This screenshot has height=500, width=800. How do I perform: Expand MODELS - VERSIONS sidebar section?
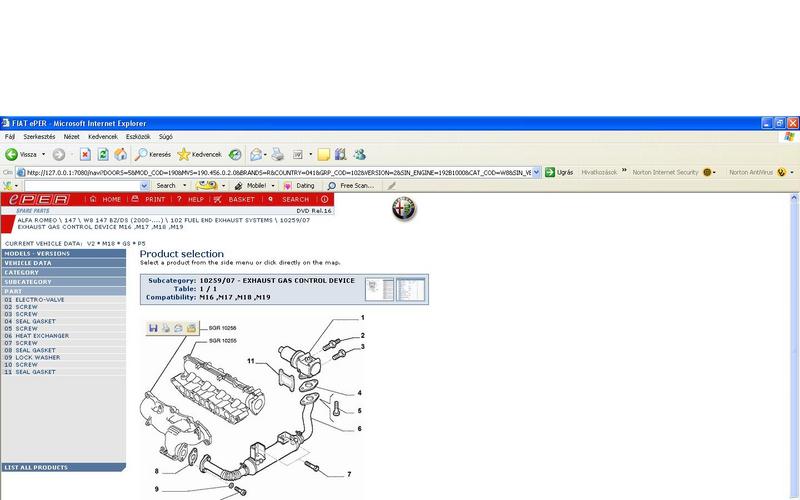[x=64, y=254]
